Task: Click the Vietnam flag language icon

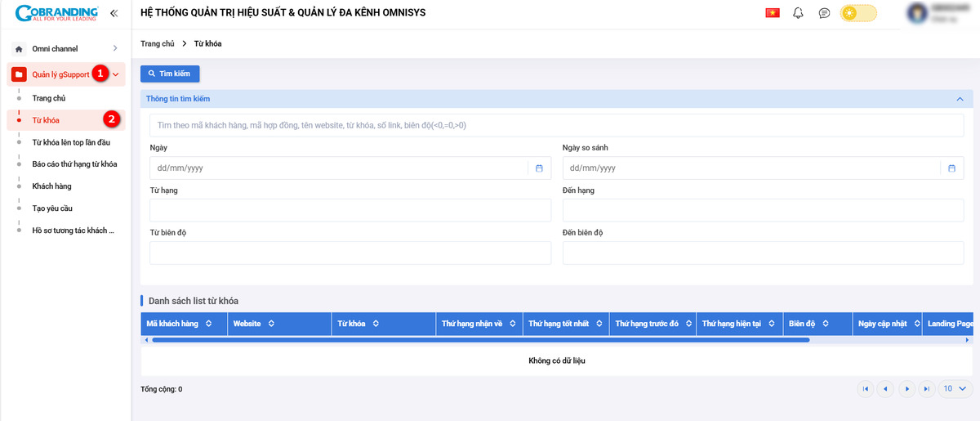Action: 772,13
